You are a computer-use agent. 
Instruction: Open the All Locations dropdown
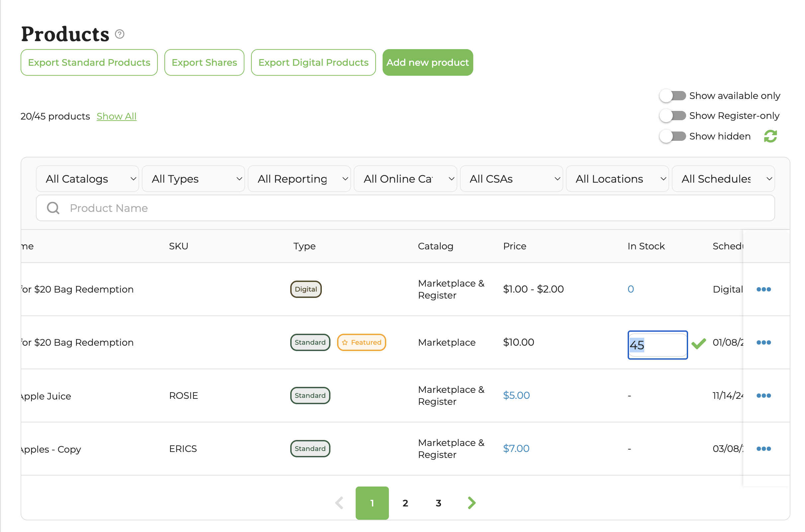(617, 179)
